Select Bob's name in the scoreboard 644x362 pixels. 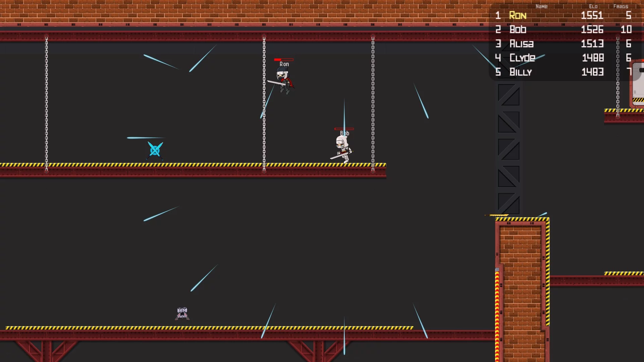point(518,29)
